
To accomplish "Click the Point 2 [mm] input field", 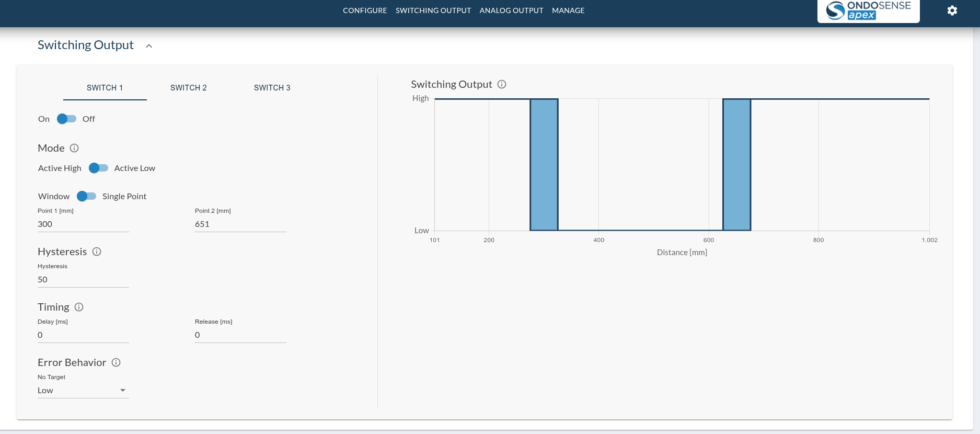I will click(240, 224).
